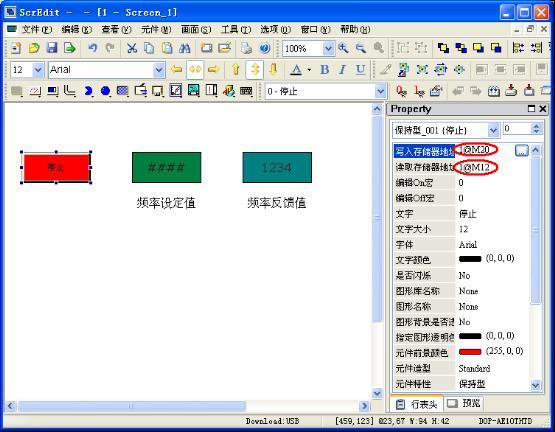
Task: Click the browse button beside 1@M20
Action: coord(521,150)
